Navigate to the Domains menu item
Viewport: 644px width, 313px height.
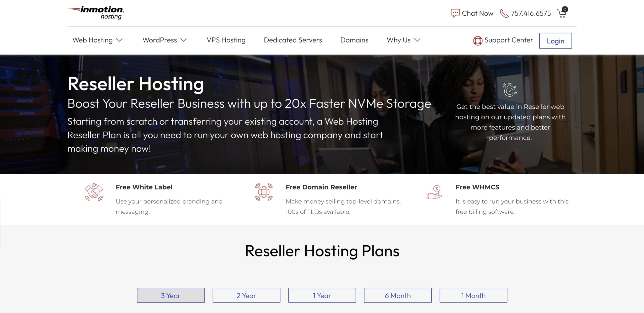(354, 40)
